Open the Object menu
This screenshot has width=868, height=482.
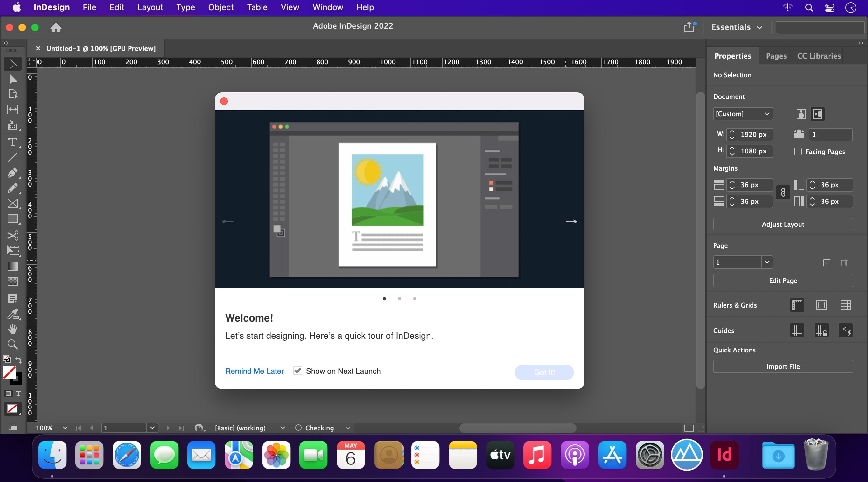(x=221, y=7)
